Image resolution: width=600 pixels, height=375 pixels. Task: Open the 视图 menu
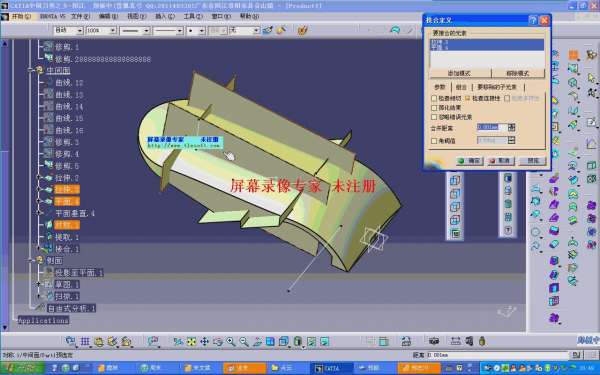(x=137, y=16)
